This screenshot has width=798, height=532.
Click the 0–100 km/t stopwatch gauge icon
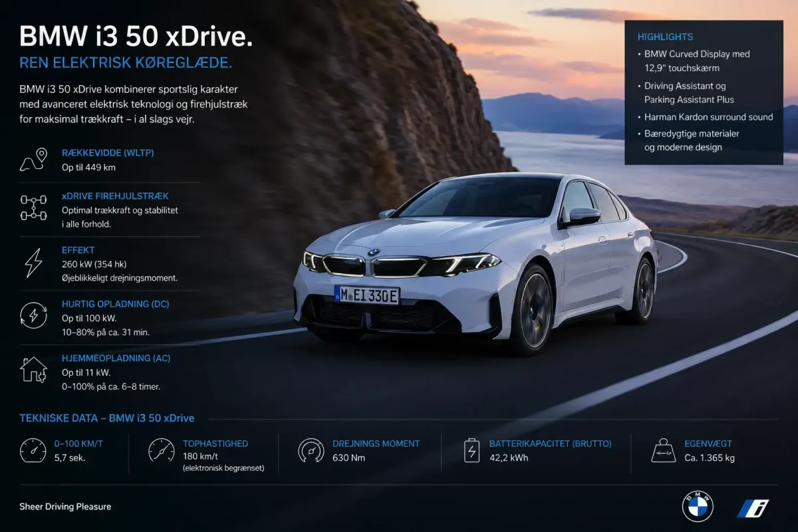(33, 450)
